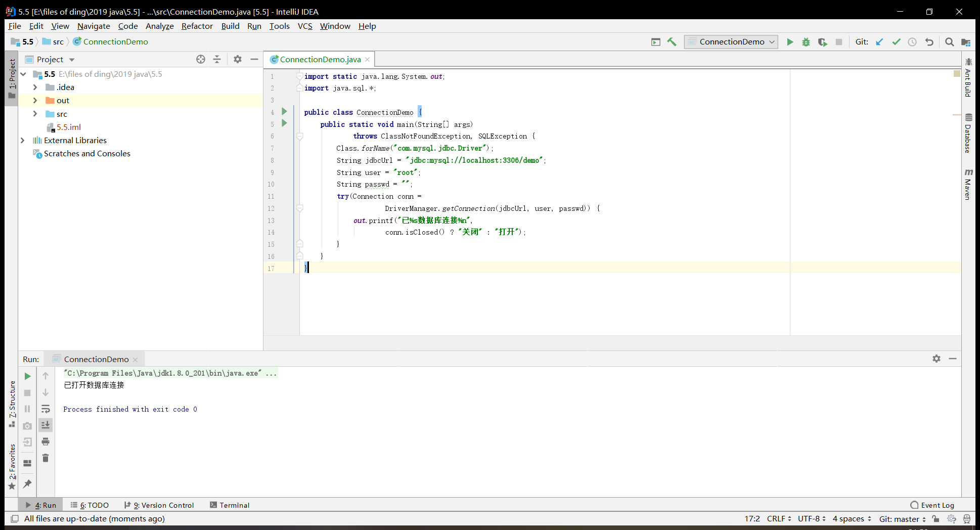
Task: Click the run gutter arrow at line 5
Action: point(284,123)
